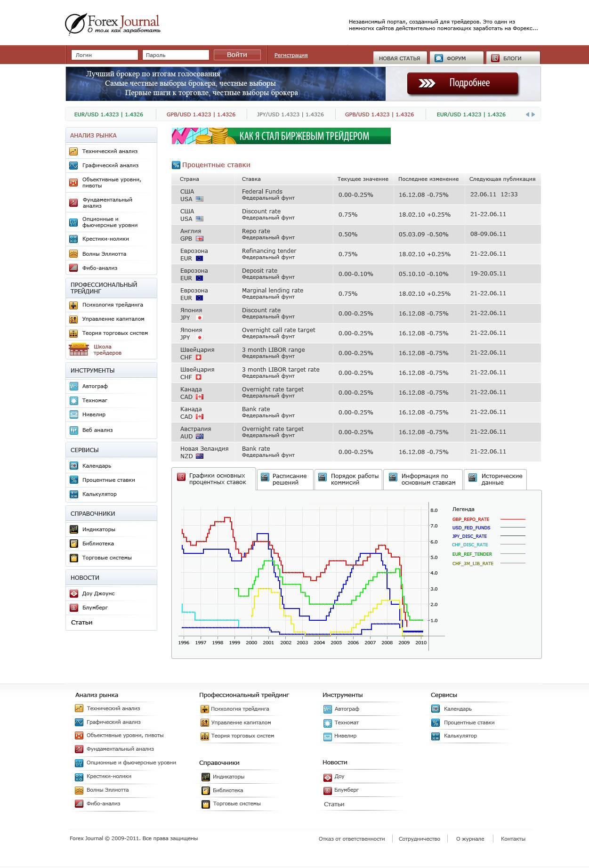Click the Подробнее banner button
This screenshot has height=868, width=589.
pos(462,83)
